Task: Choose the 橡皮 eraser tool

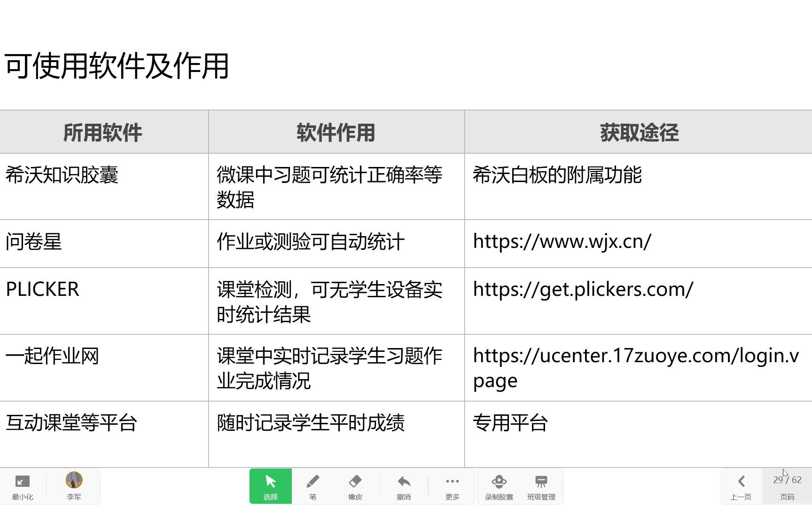Action: pyautogui.click(x=355, y=486)
